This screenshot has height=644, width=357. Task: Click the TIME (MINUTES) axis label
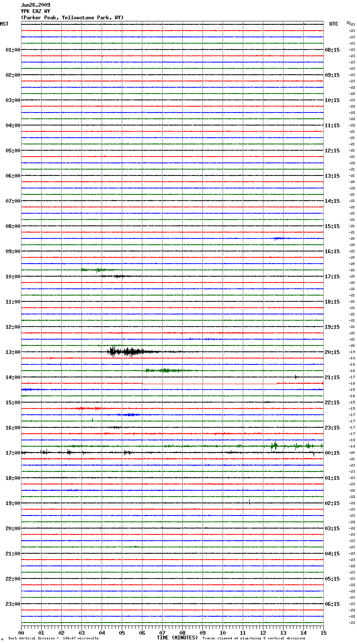(177, 638)
